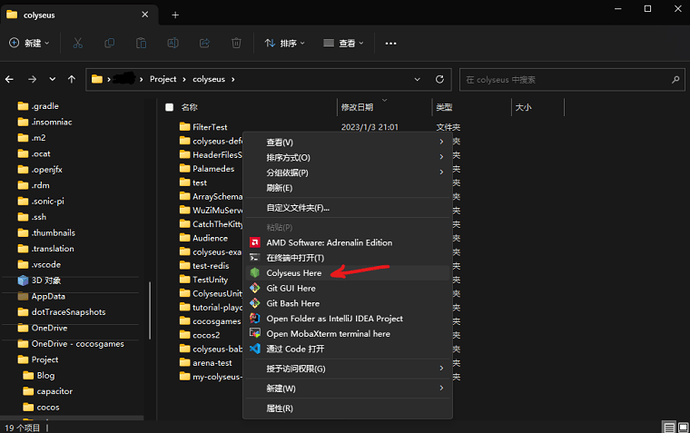Click AMD Software Adrenalin Edition icon
690x433 pixels.
[x=255, y=242]
